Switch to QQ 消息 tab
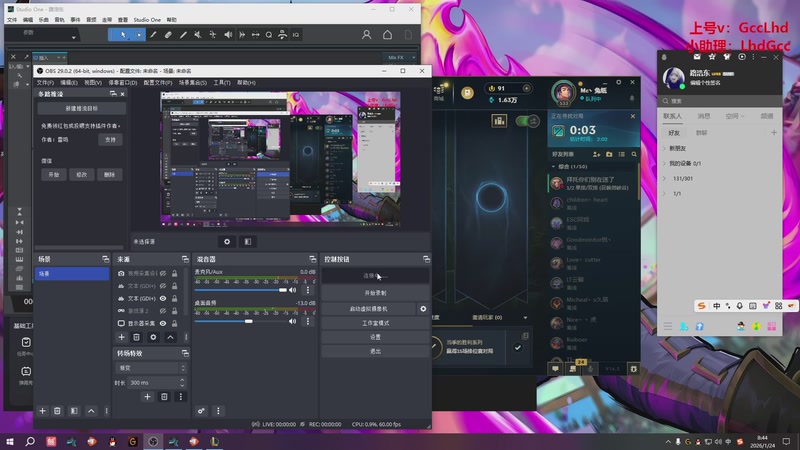This screenshot has width=800, height=450. point(704,116)
